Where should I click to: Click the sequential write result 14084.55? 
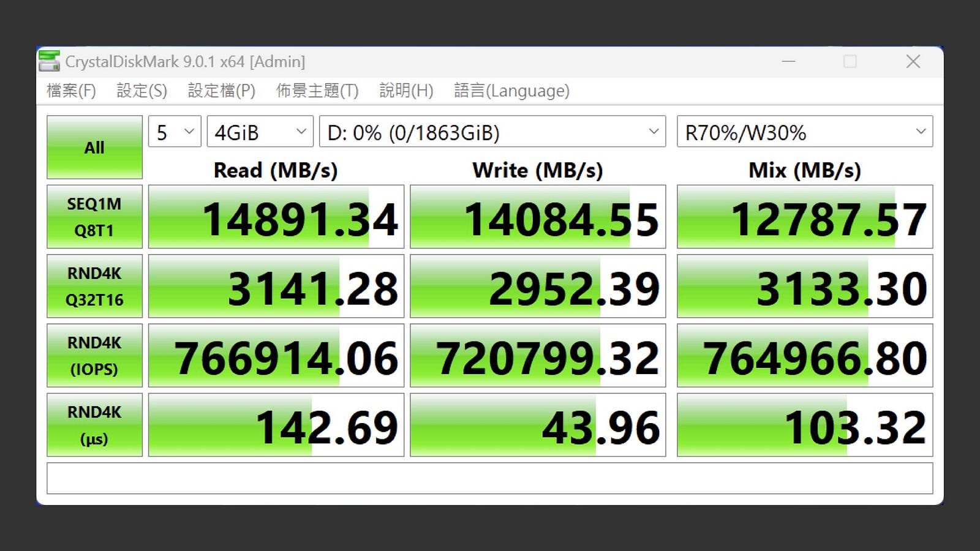tap(538, 217)
